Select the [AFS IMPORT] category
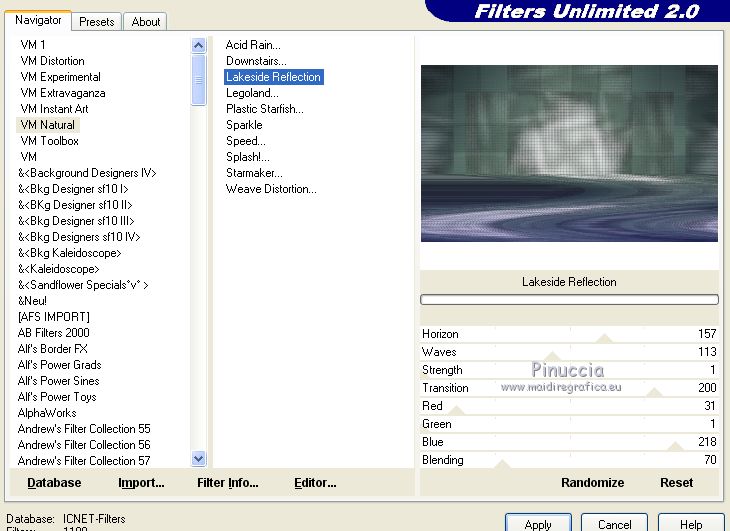Viewport: 730px width, 531px height. [54, 317]
